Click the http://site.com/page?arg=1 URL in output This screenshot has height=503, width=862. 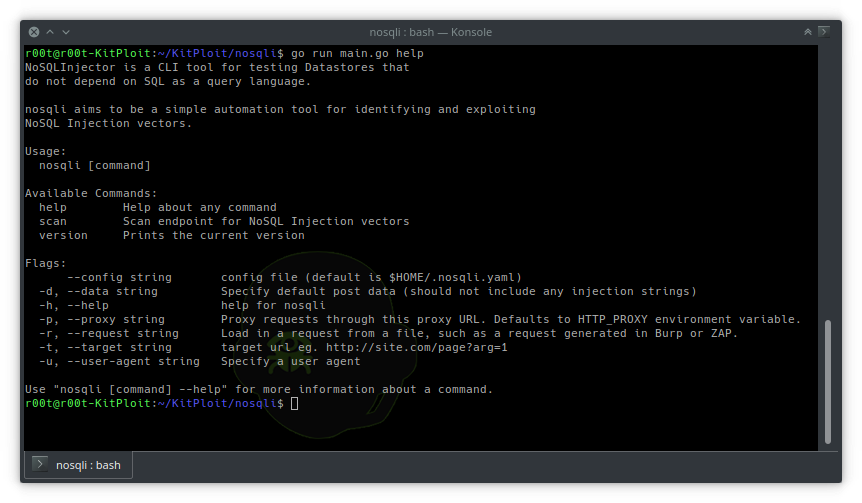point(417,347)
